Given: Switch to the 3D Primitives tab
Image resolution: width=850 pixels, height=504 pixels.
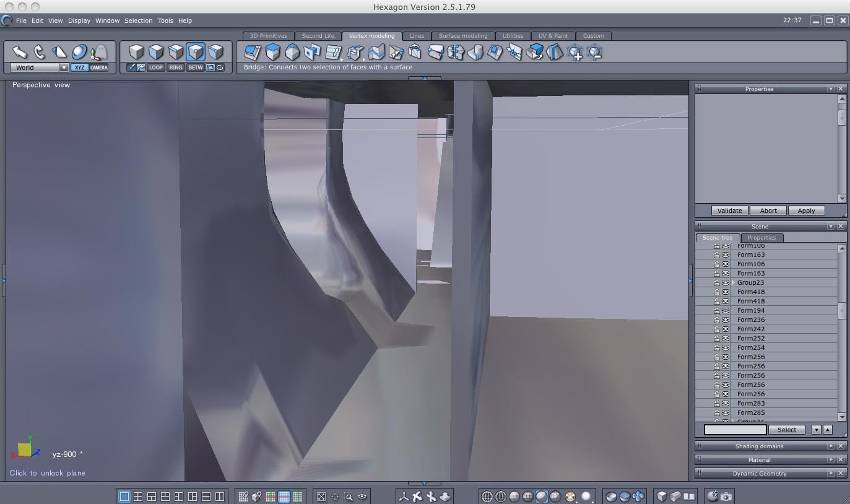Looking at the screenshot, I should point(269,36).
